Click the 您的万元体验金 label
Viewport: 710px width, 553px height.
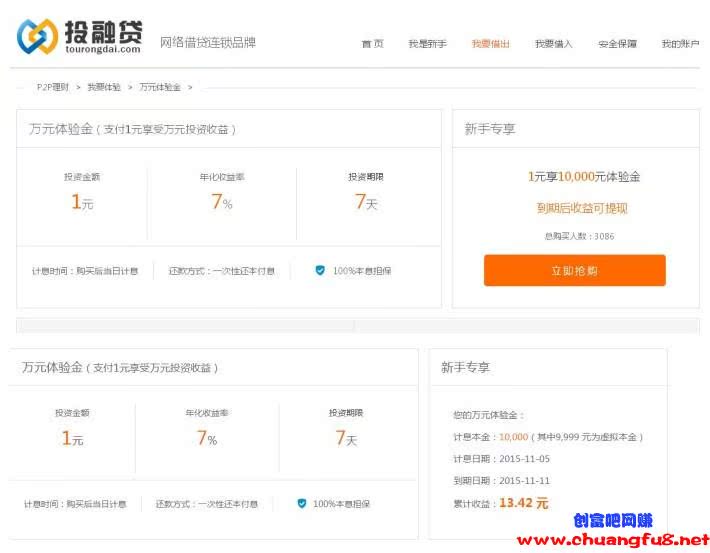point(489,415)
